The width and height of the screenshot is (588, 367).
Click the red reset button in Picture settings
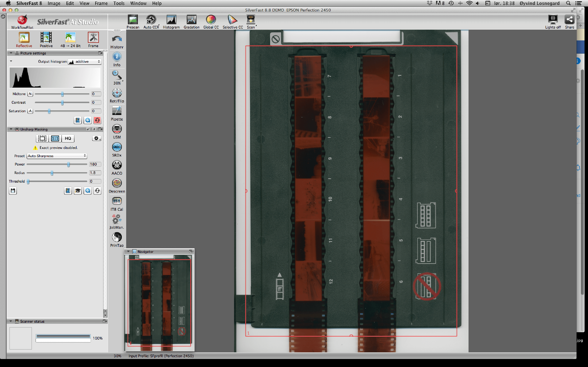(97, 120)
